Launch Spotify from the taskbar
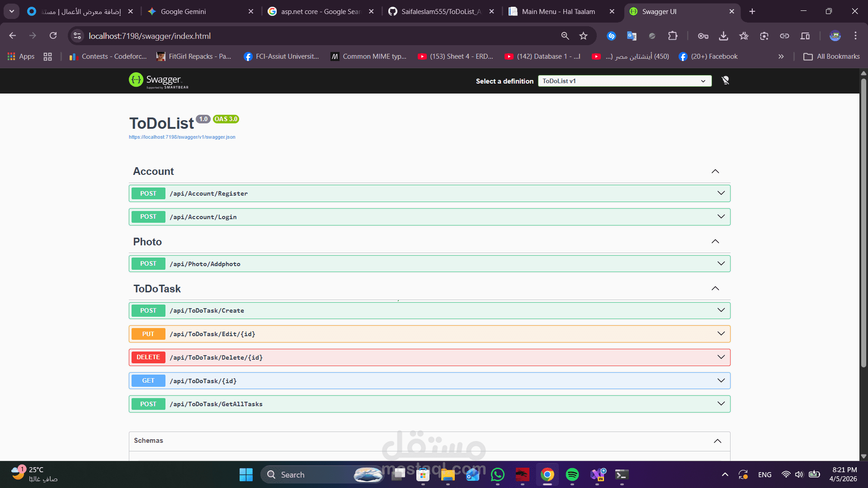868x488 pixels. tap(572, 474)
